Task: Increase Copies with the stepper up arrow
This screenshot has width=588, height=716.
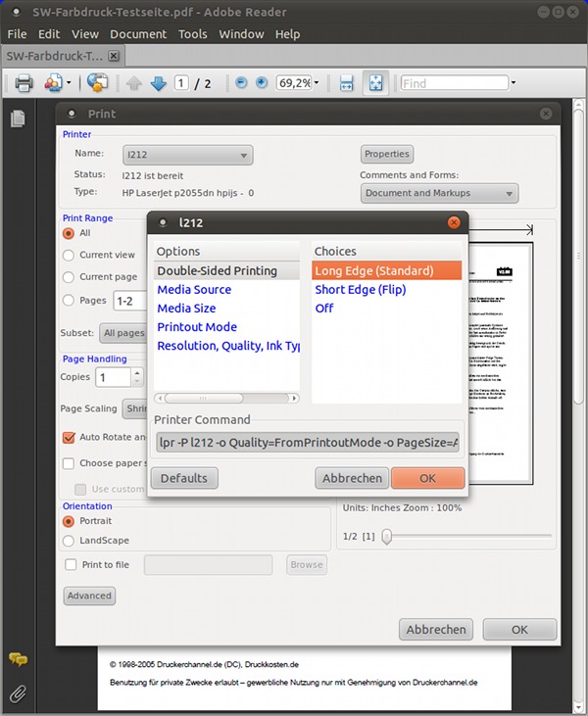Action: [x=137, y=373]
